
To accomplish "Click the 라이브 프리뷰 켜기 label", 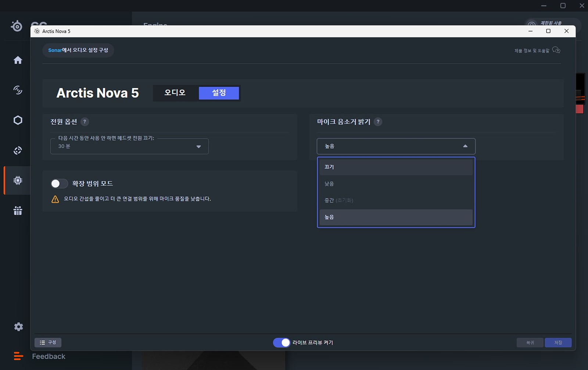I will [x=313, y=342].
